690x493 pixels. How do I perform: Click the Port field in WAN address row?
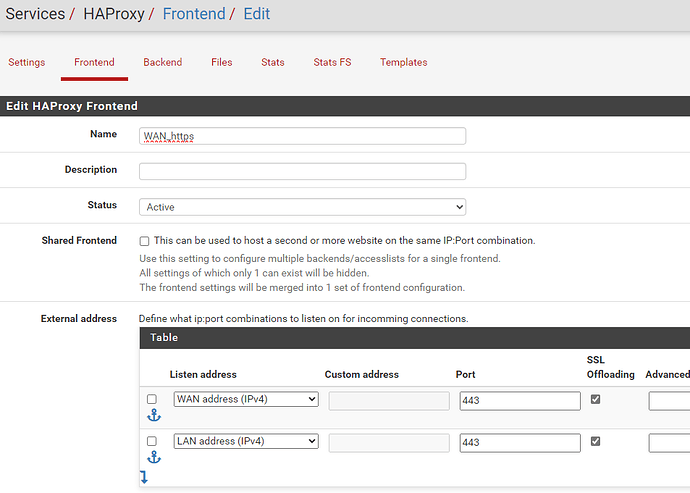coord(520,401)
